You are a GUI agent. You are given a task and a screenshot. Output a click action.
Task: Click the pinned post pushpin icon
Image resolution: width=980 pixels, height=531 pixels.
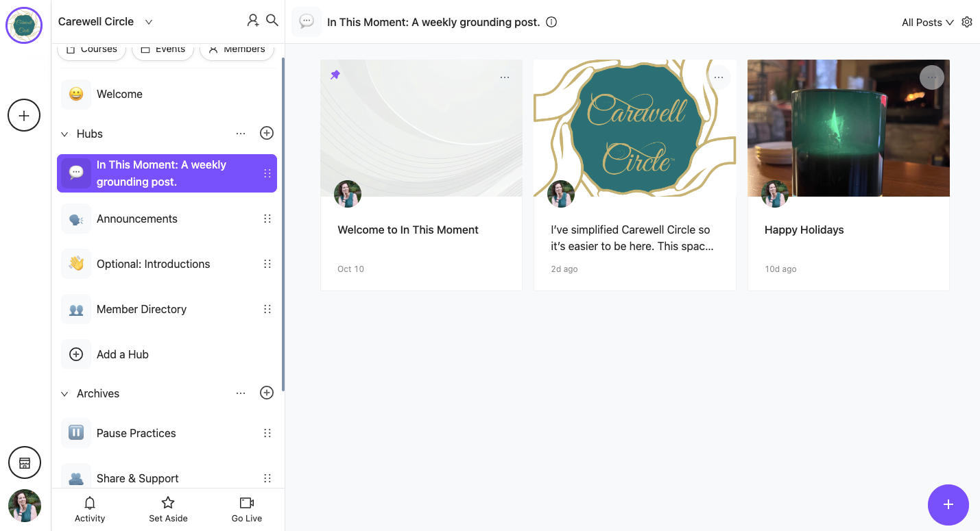click(x=335, y=75)
